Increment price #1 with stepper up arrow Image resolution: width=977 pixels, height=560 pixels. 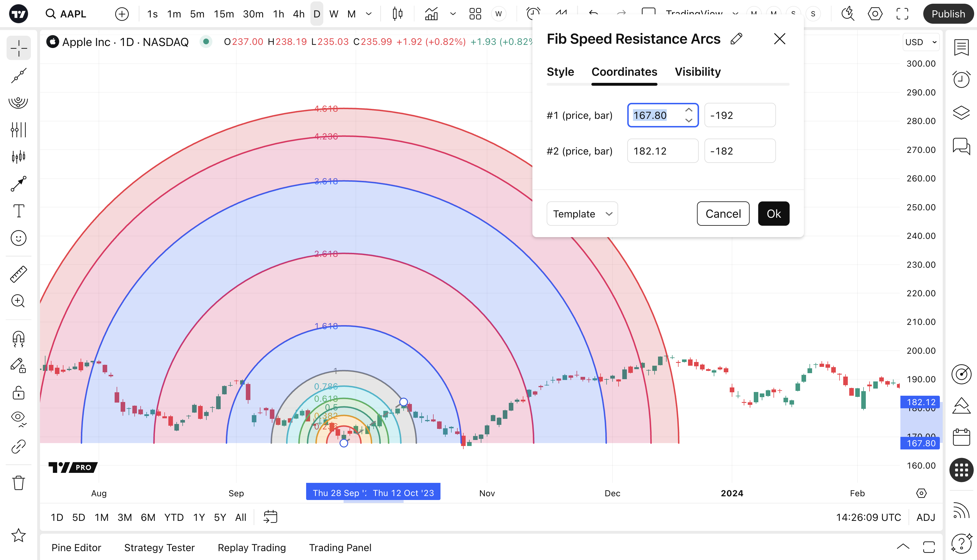688,110
